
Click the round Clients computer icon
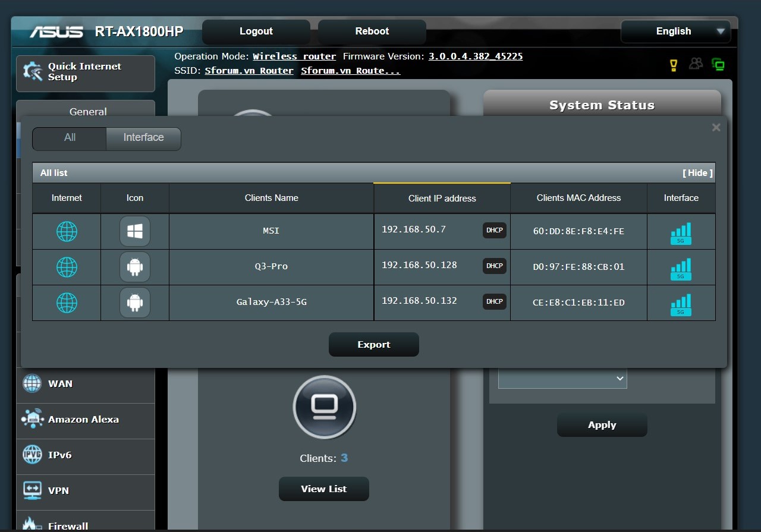325,407
